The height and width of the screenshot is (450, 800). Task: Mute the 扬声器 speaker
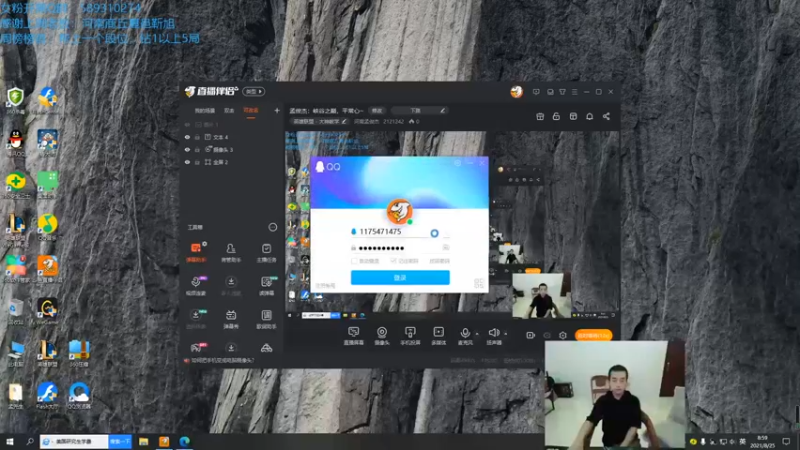[493, 336]
